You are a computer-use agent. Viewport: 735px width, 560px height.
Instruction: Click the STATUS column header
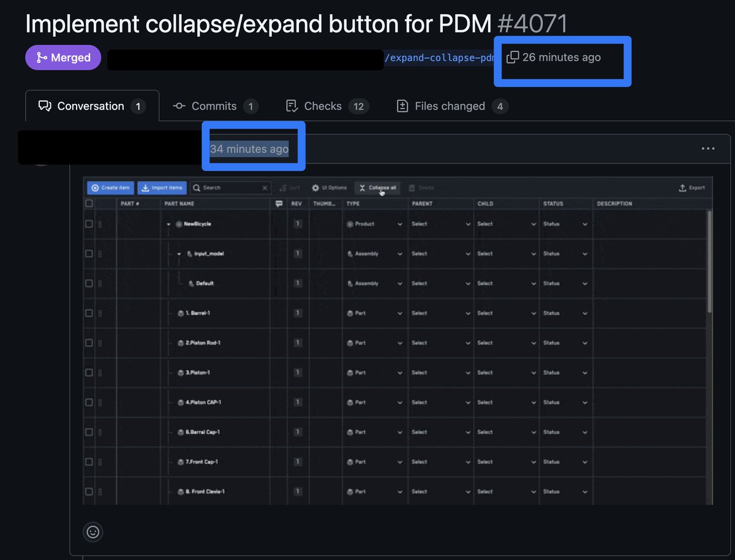click(553, 203)
